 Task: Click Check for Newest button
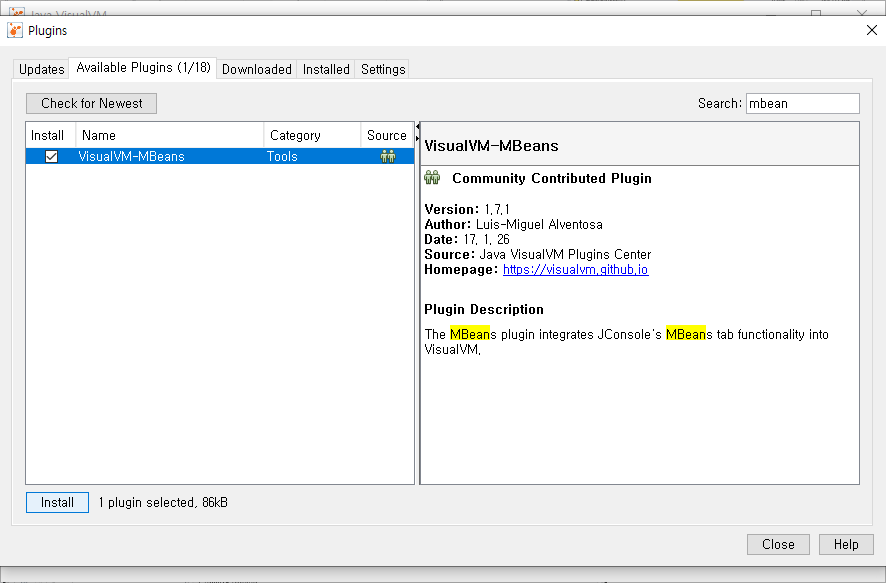tap(92, 103)
